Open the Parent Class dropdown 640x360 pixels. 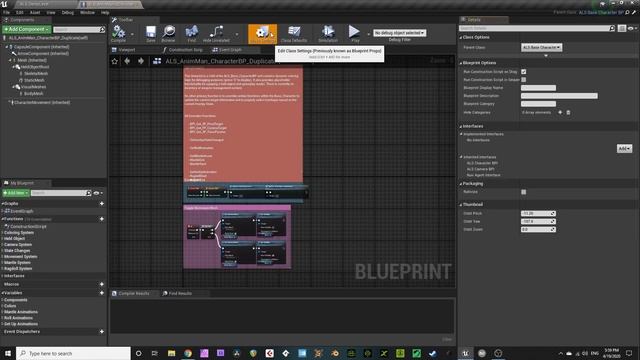[x=541, y=47]
